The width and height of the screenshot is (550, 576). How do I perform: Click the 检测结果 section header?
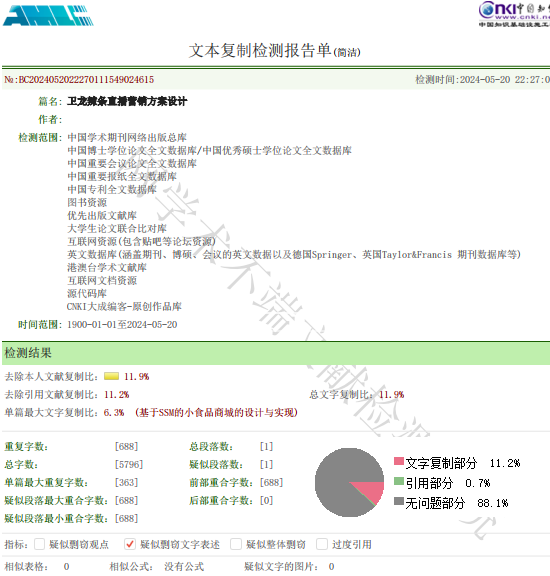28,353
